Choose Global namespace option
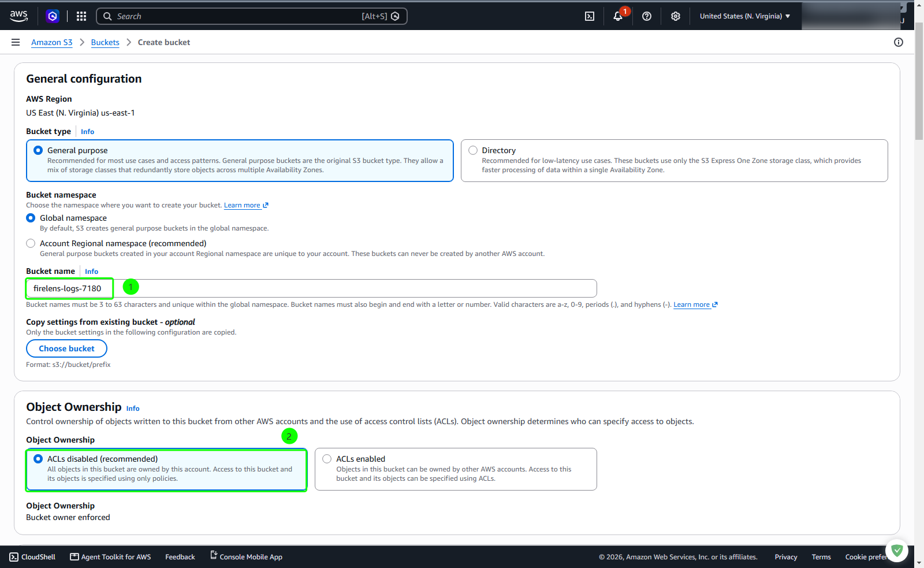The height and width of the screenshot is (568, 924). tap(31, 218)
